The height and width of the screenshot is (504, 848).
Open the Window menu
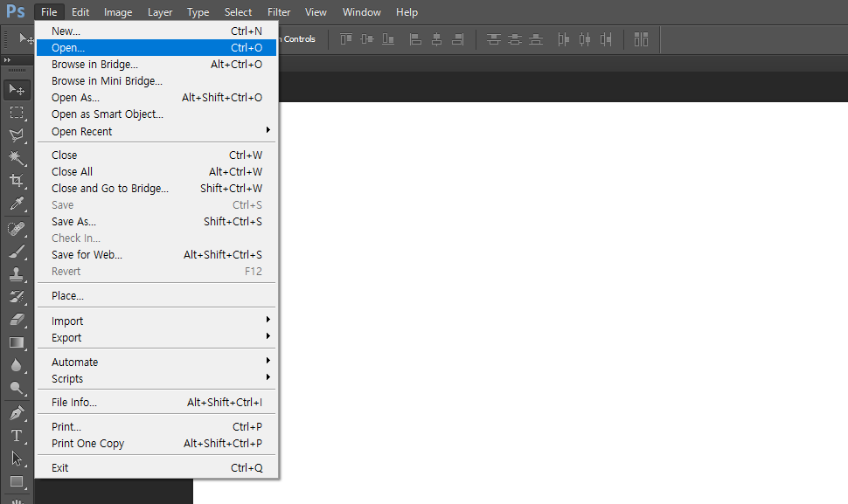[362, 12]
